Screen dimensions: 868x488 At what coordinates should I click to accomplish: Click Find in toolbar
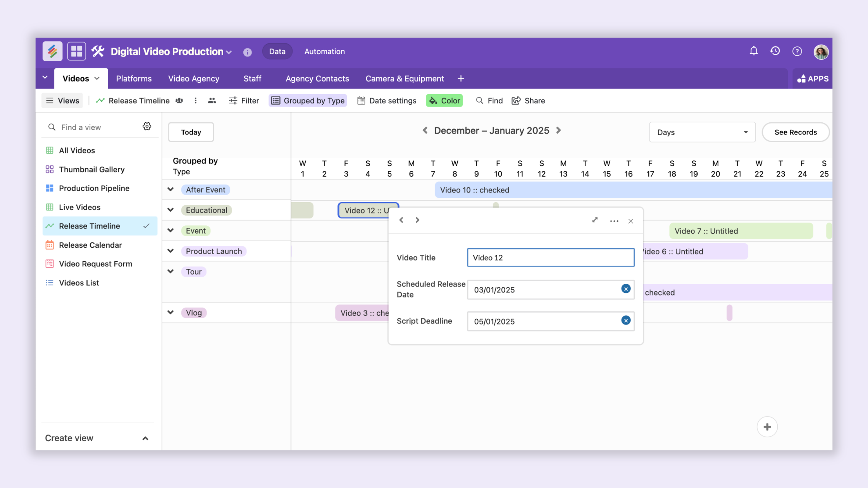tap(489, 101)
